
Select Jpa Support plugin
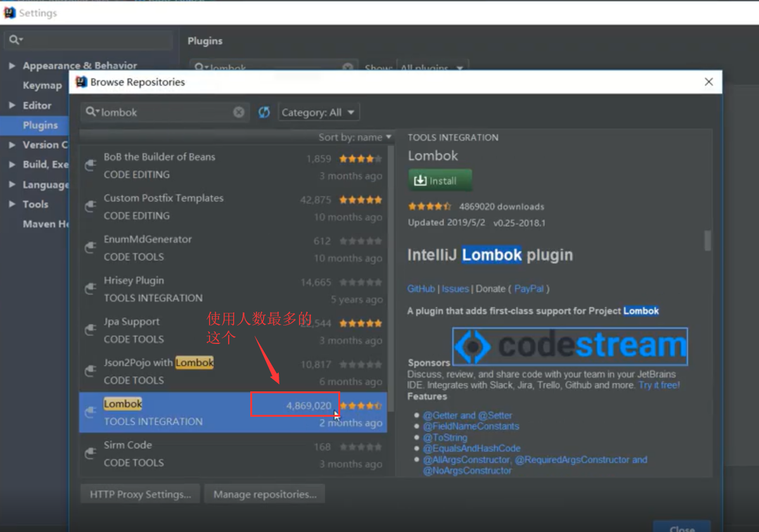click(x=233, y=330)
